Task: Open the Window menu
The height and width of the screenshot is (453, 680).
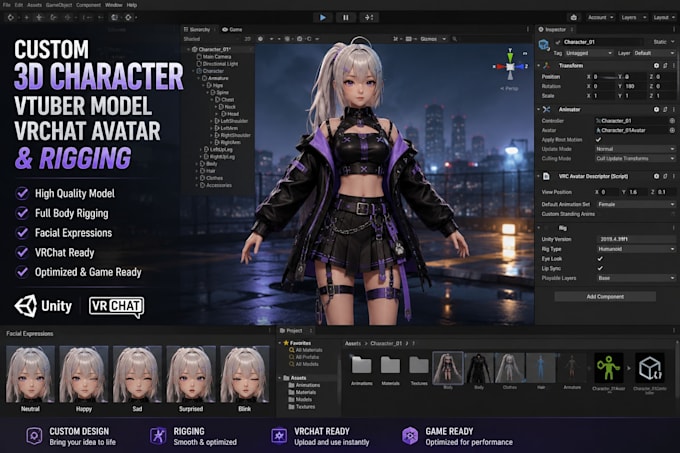Action: tap(114, 5)
